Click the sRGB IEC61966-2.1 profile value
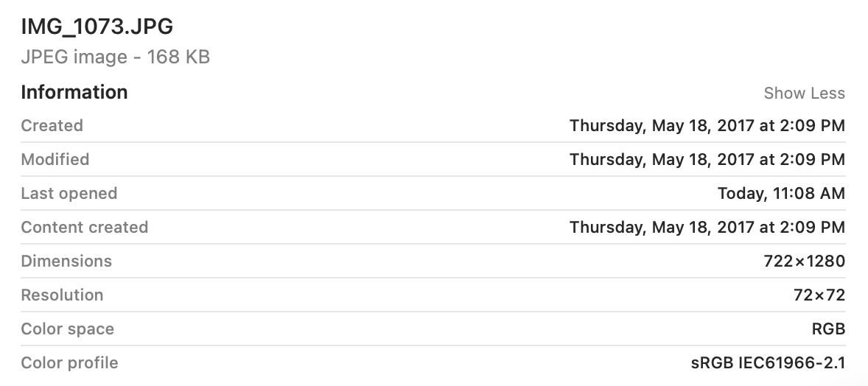The width and height of the screenshot is (868, 386). pyautogui.click(x=768, y=362)
